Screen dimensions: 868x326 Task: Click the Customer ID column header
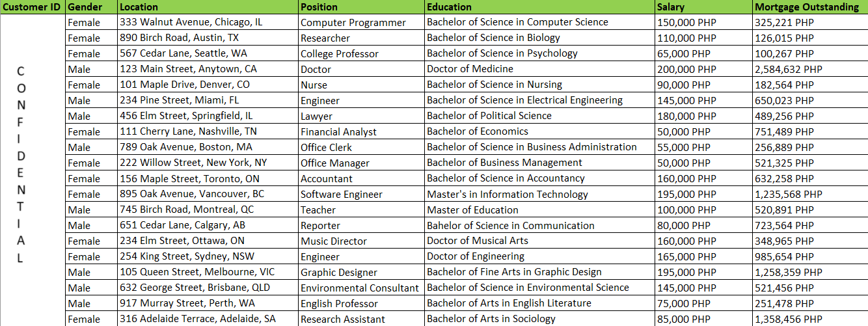click(33, 7)
